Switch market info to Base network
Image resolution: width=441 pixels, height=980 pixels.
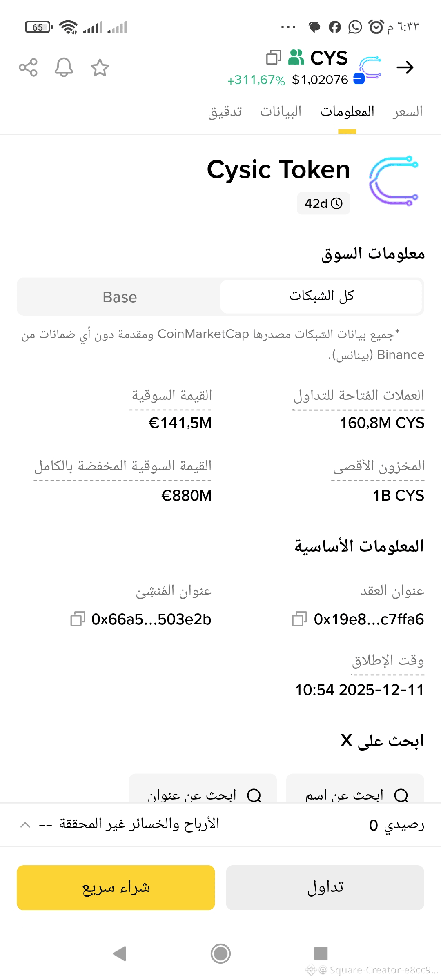point(119,297)
